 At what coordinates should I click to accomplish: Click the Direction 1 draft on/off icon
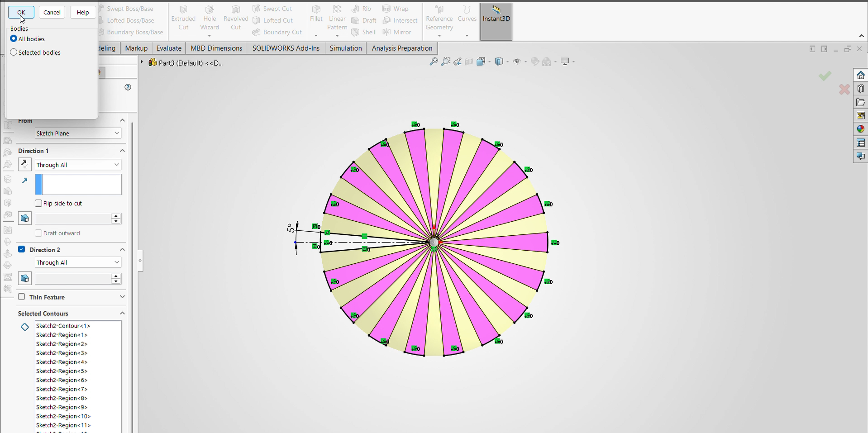pos(24,219)
